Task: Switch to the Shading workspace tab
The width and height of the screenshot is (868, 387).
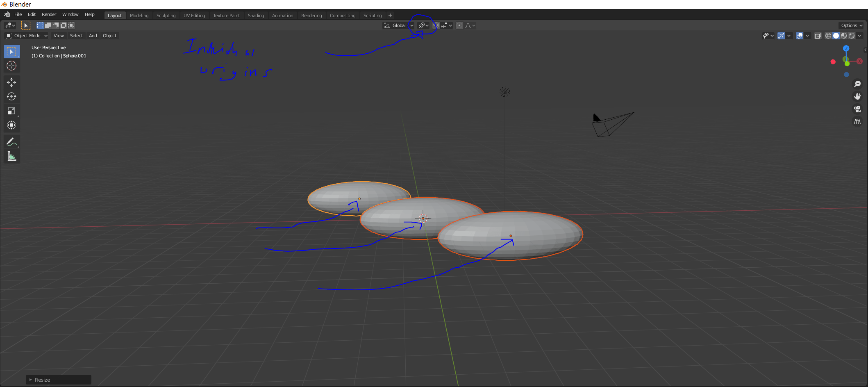Action: coord(256,15)
